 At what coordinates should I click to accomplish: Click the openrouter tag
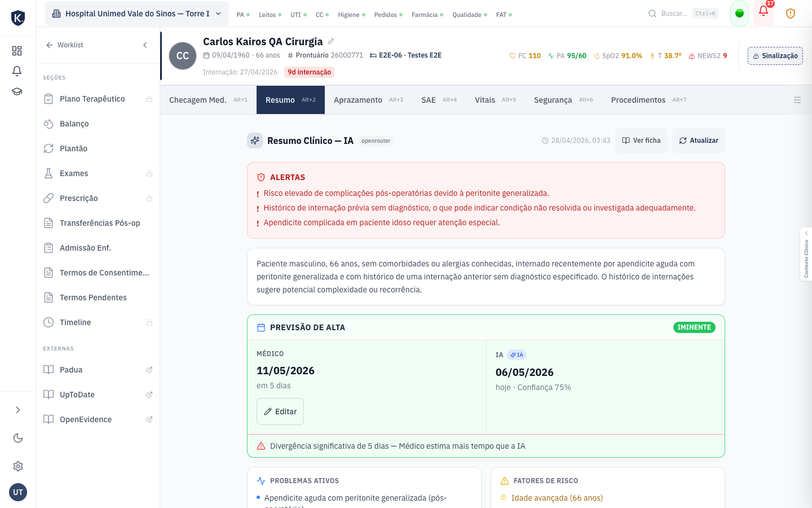376,141
